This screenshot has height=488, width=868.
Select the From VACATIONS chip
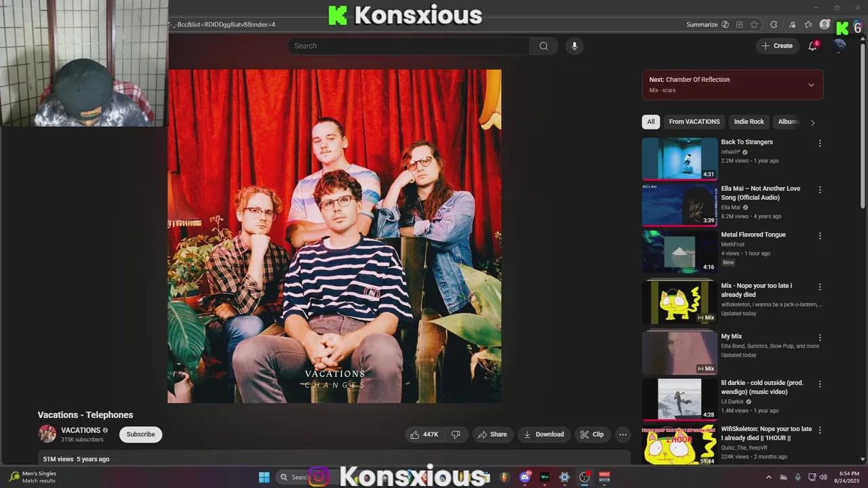[x=694, y=122]
